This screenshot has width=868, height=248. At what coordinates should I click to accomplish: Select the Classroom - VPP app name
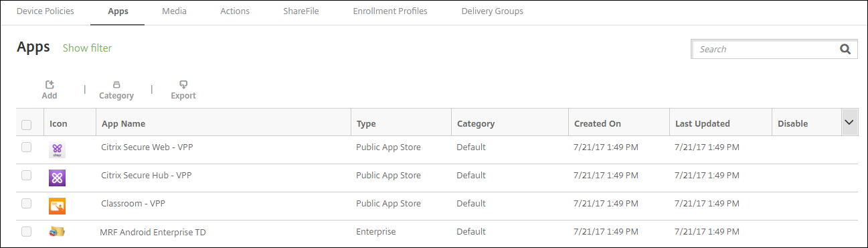point(134,203)
